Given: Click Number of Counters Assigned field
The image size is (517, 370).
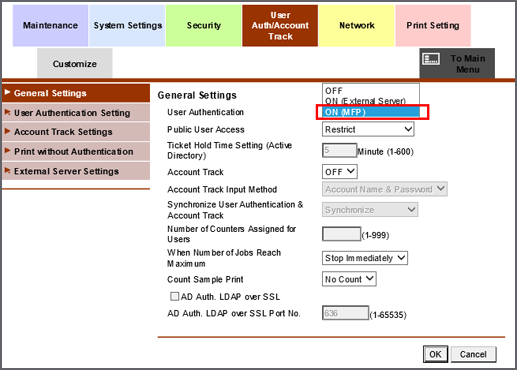Looking at the screenshot, I should [x=342, y=234].
